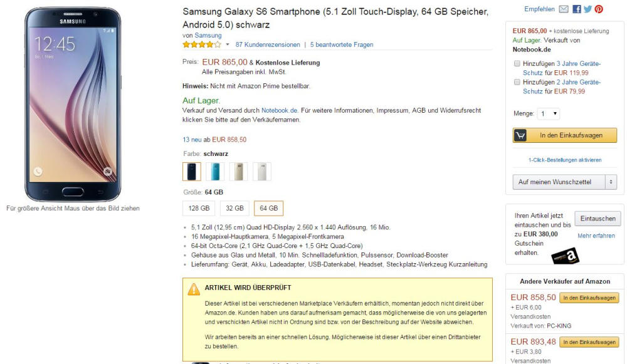Choose the 32 GB size option
The width and height of the screenshot is (627, 364).
tap(234, 208)
